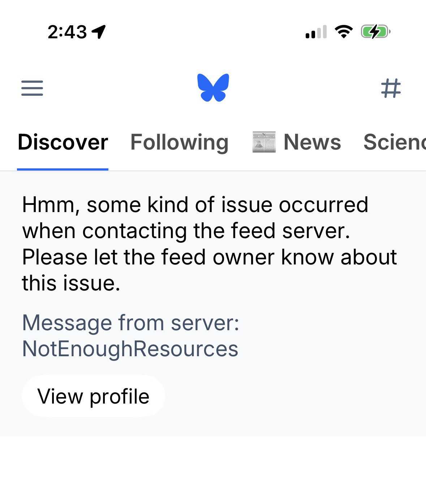
Task: Click the "Message from server:" label
Action: click(x=131, y=323)
